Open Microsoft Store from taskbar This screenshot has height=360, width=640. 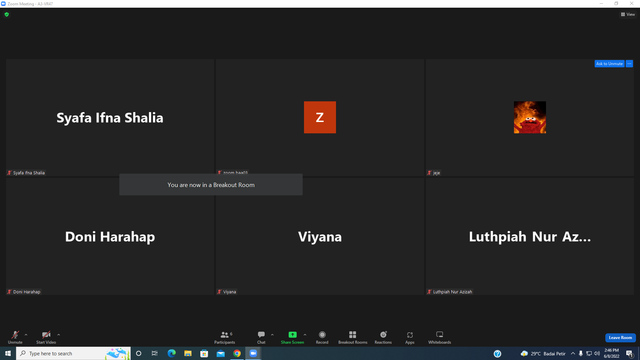204,353
